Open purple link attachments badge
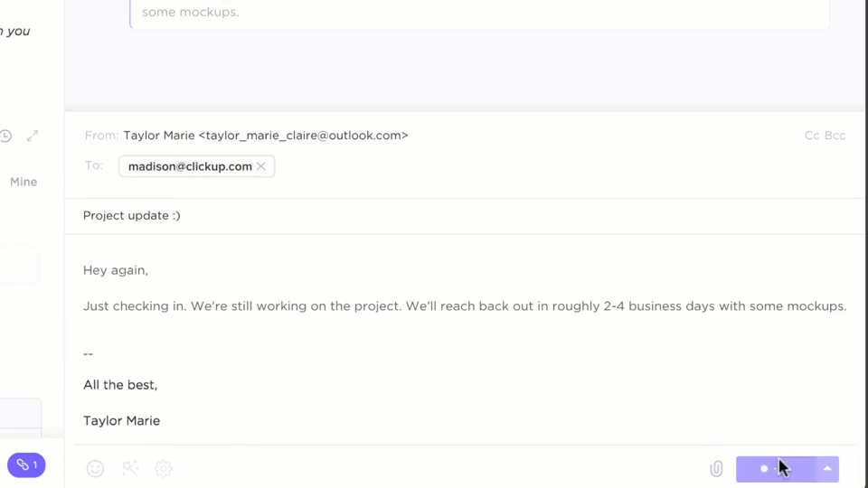Image resolution: width=868 pixels, height=488 pixels. 26,465
